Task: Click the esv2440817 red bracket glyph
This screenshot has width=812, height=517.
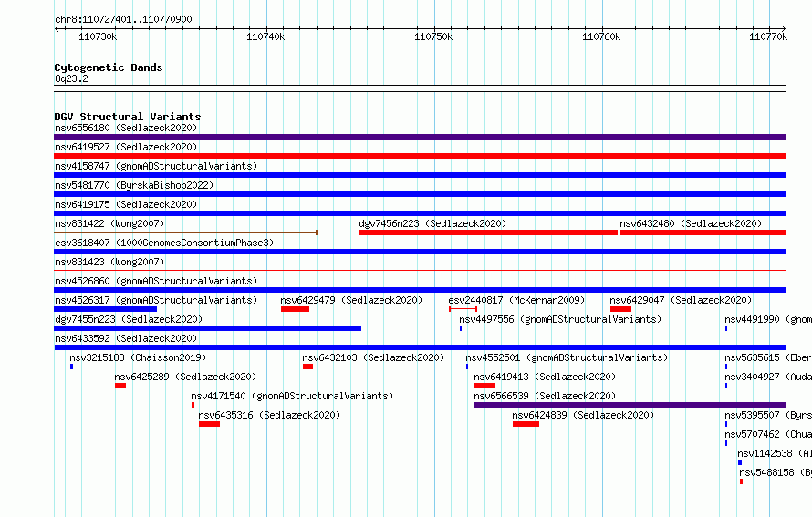Action: point(463,309)
